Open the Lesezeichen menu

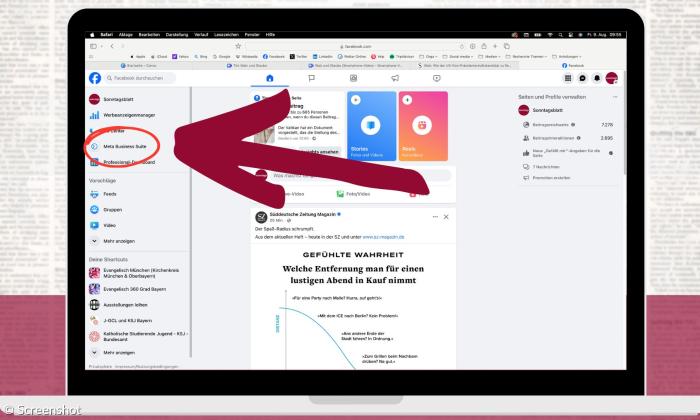pos(226,35)
